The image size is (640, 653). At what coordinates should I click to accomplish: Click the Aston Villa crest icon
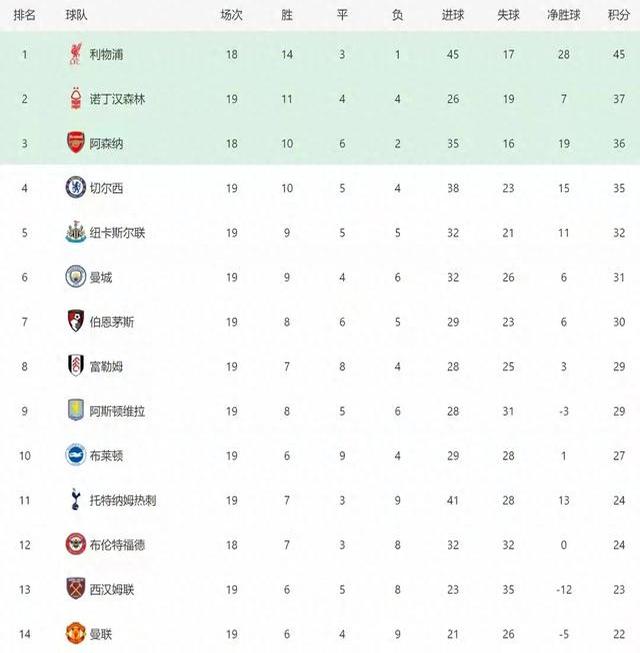pyautogui.click(x=75, y=411)
